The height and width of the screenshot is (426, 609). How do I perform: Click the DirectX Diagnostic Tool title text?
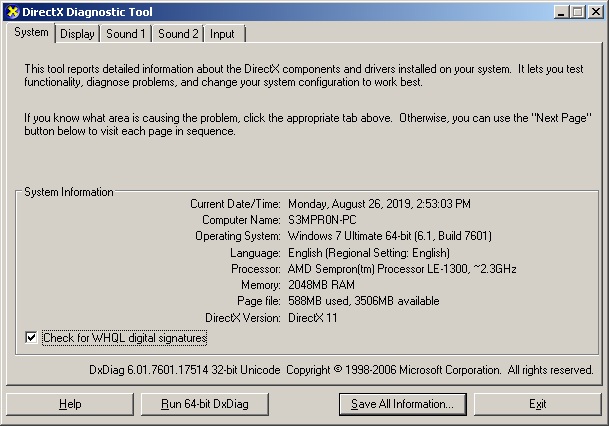coord(87,12)
